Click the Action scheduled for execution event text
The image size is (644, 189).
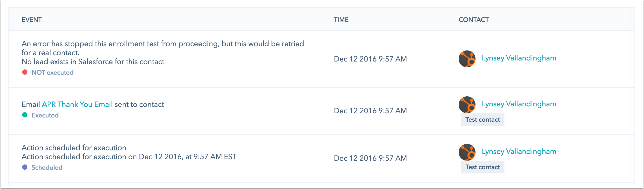click(74, 148)
